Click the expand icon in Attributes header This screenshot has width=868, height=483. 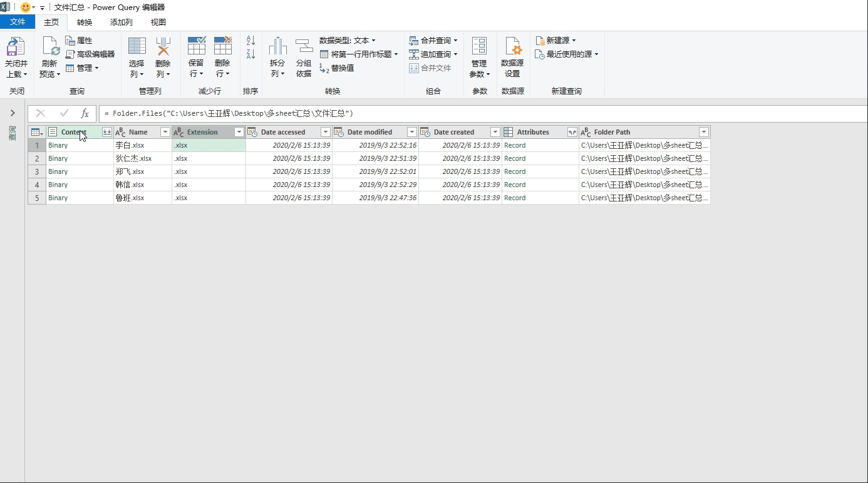point(572,132)
